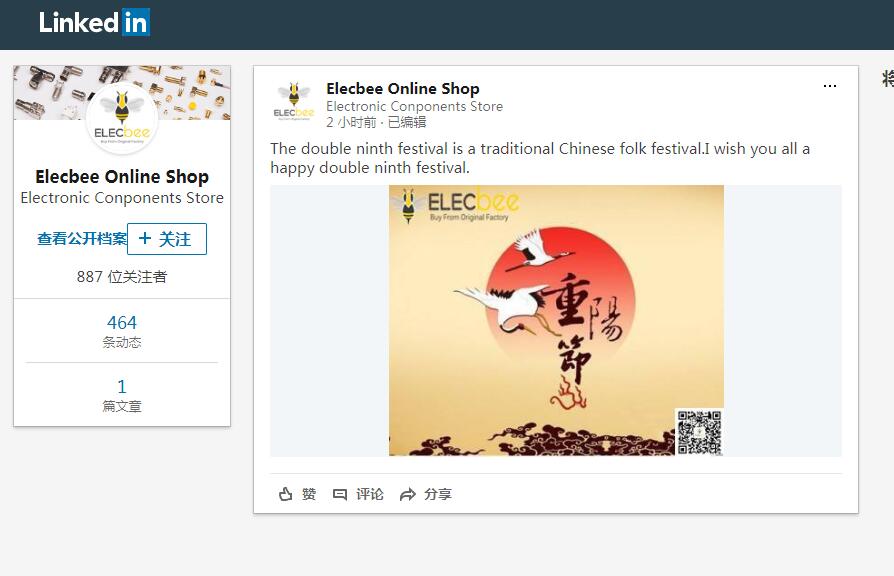Click the post timestamp 2 小时前

351,122
